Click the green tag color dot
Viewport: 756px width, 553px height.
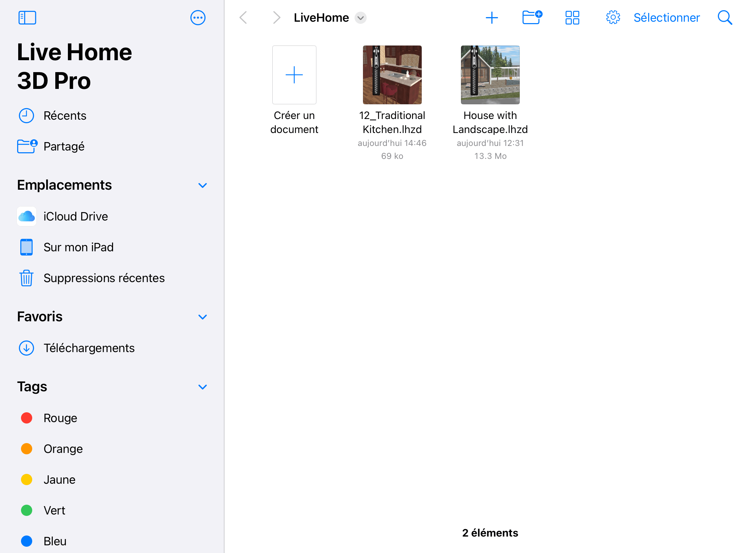pos(27,510)
